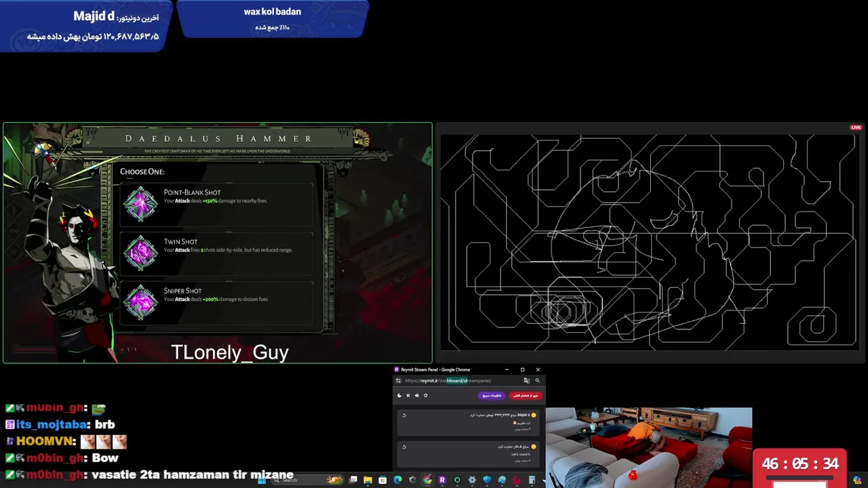868x488 pixels.
Task: Choose the Twin Shot upgrade icon
Action: [140, 252]
